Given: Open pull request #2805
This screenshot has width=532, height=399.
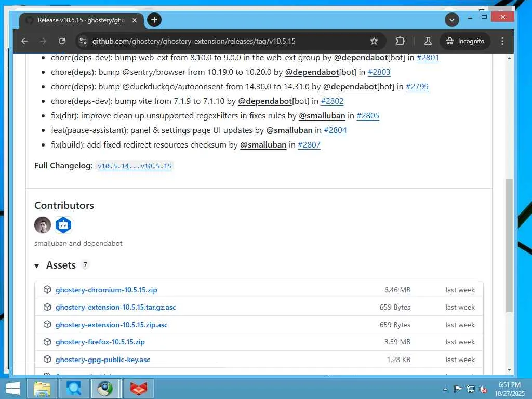Looking at the screenshot, I should [368, 116].
